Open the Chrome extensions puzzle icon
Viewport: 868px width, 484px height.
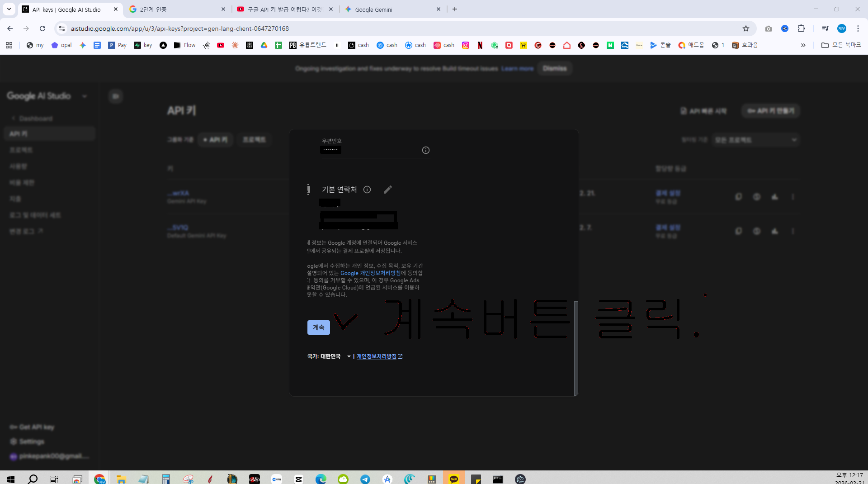[801, 28]
